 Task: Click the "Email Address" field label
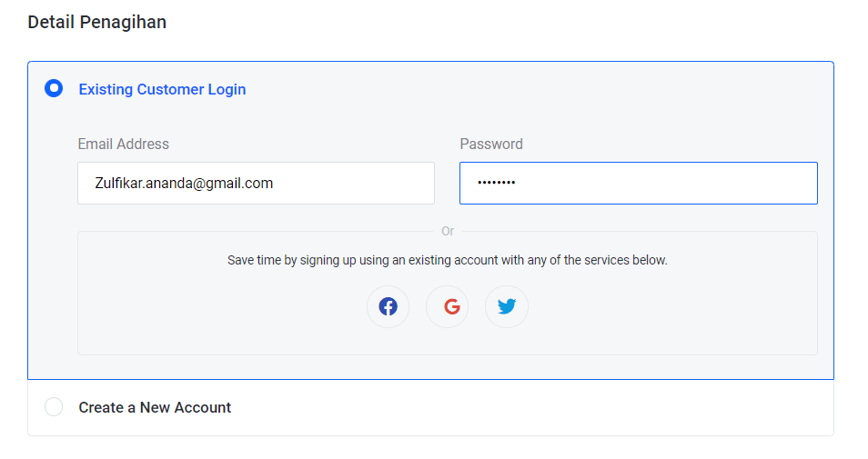click(124, 144)
